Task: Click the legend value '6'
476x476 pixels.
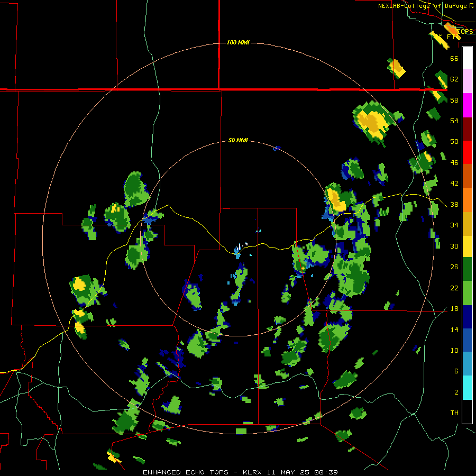Action: click(x=456, y=371)
